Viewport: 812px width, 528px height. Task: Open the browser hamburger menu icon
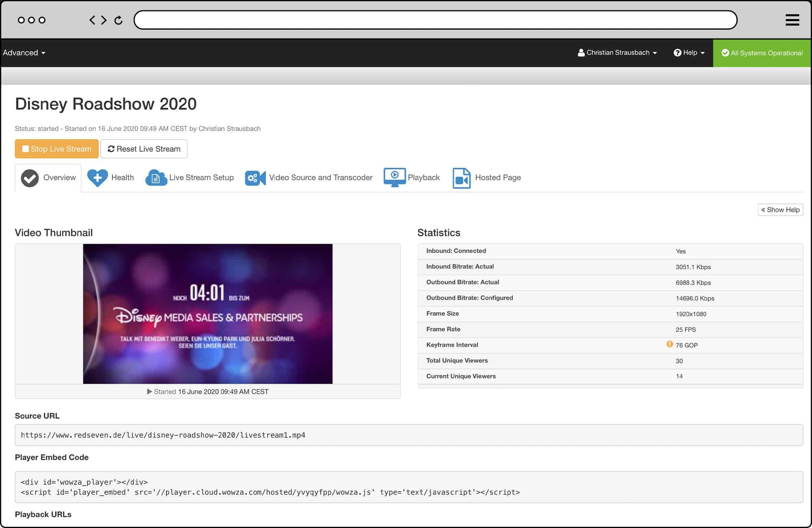point(792,20)
